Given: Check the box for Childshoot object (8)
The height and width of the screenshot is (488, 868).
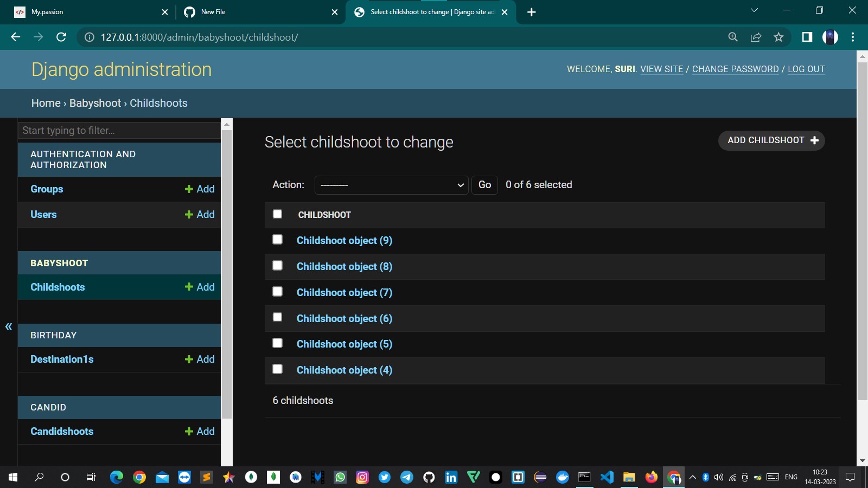Looking at the screenshot, I should pos(277,266).
